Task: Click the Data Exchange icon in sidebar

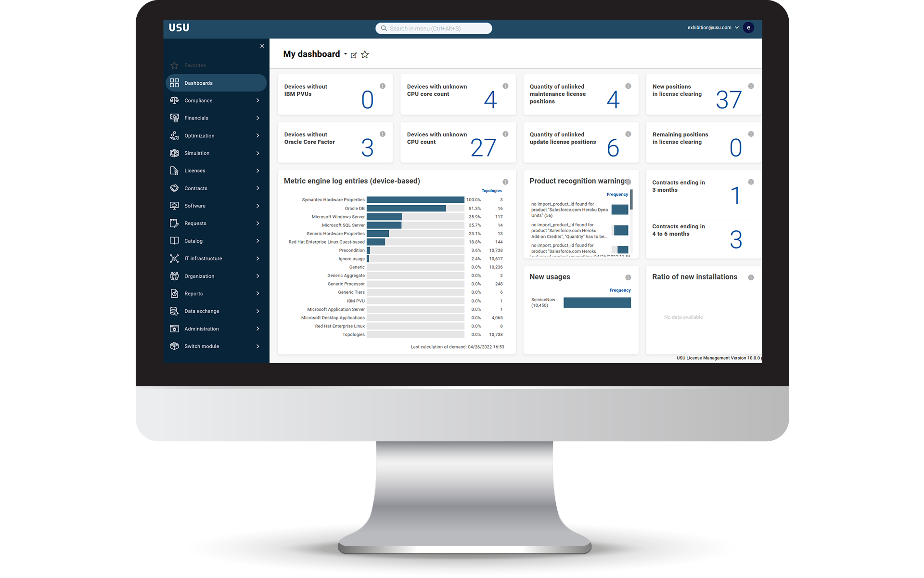Action: [x=175, y=311]
